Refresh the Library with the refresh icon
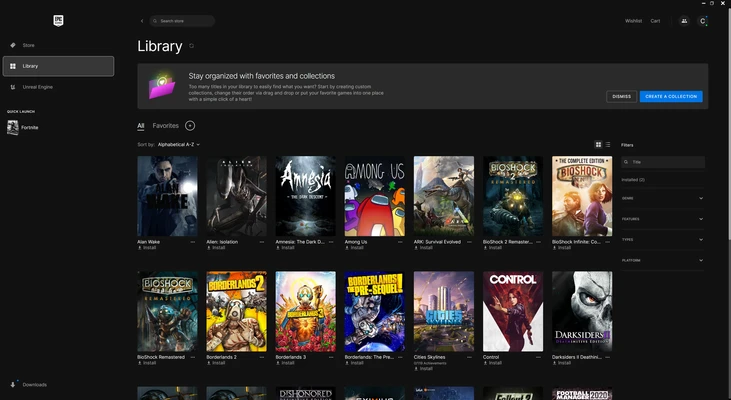Image resolution: width=731 pixels, height=400 pixels. [x=191, y=46]
